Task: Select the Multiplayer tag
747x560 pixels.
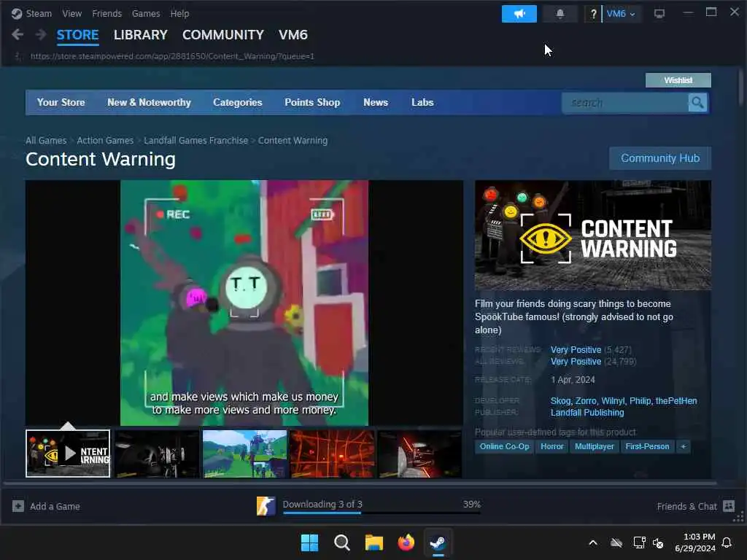Action: tap(594, 447)
